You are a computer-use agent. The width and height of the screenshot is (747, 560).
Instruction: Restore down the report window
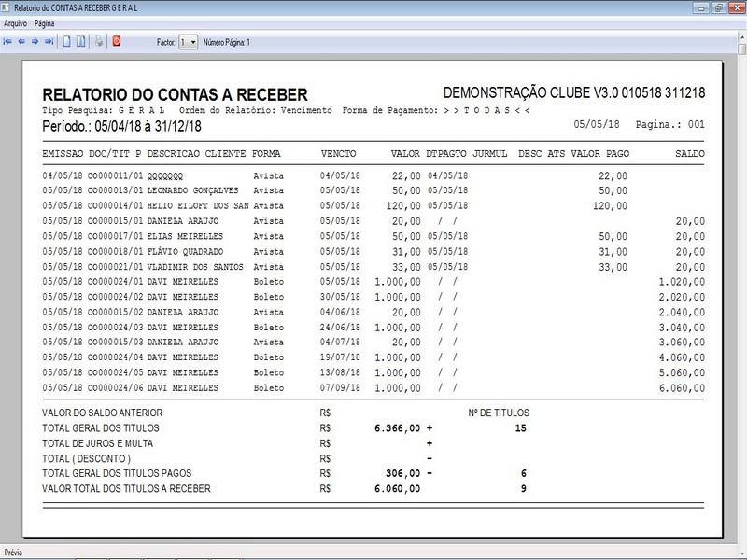click(x=718, y=7)
